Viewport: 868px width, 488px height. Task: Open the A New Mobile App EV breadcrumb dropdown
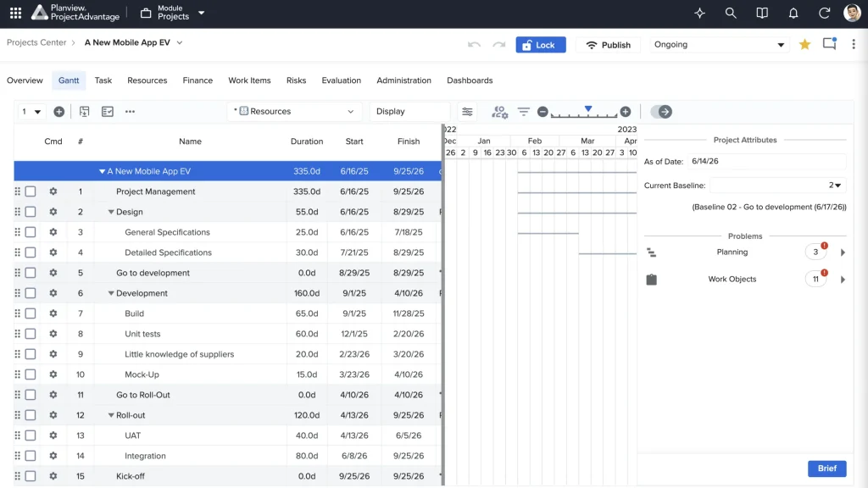180,42
